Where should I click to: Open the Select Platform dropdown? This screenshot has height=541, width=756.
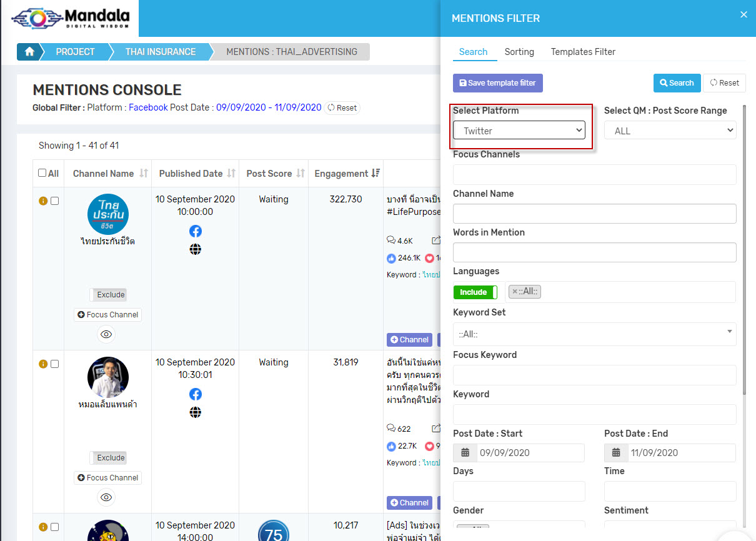(x=519, y=131)
